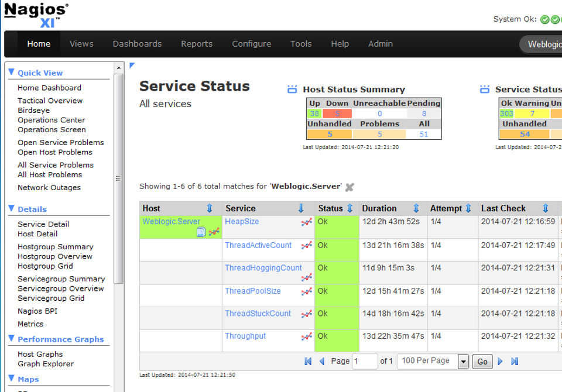Sort table by Service column arrow

pos(301,208)
